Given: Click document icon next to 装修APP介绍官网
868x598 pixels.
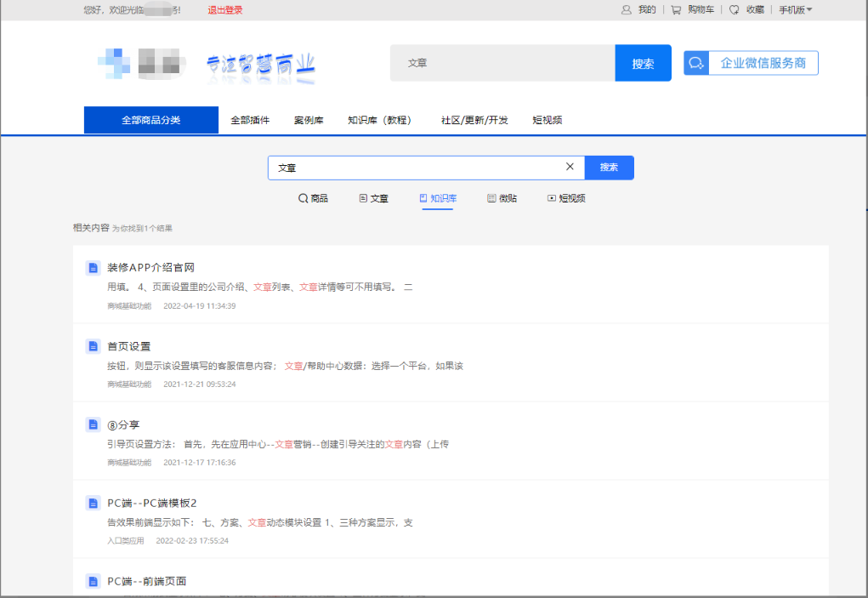Looking at the screenshot, I should pos(94,268).
